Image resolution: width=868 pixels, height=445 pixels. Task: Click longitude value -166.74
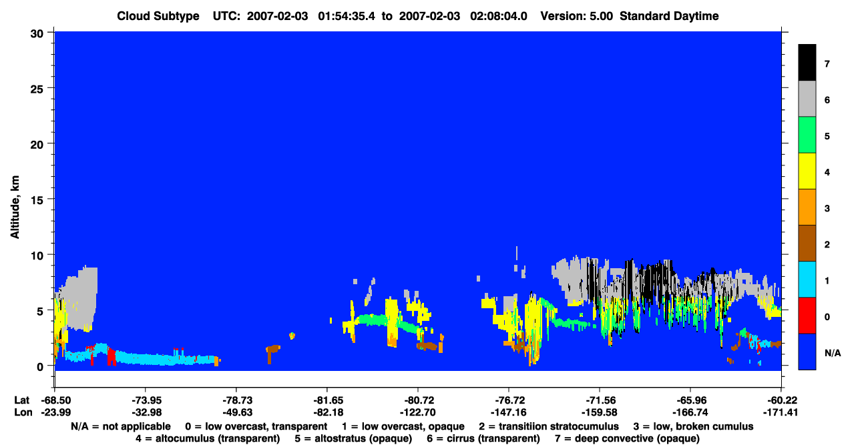click(690, 412)
